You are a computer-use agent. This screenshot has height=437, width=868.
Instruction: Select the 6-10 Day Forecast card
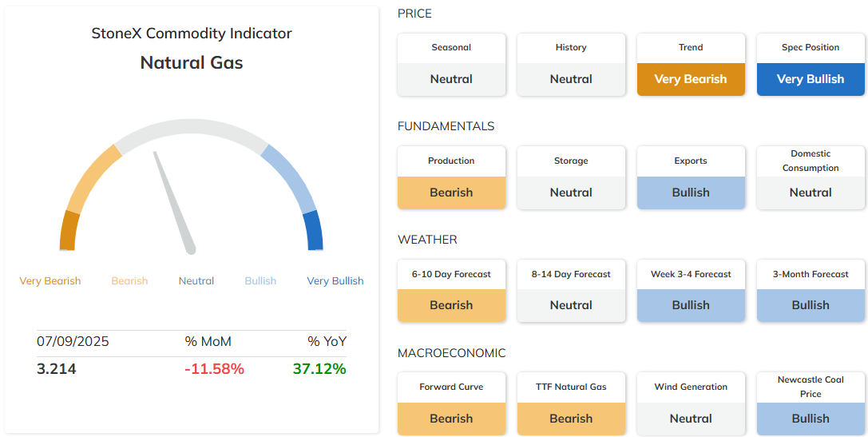point(451,291)
